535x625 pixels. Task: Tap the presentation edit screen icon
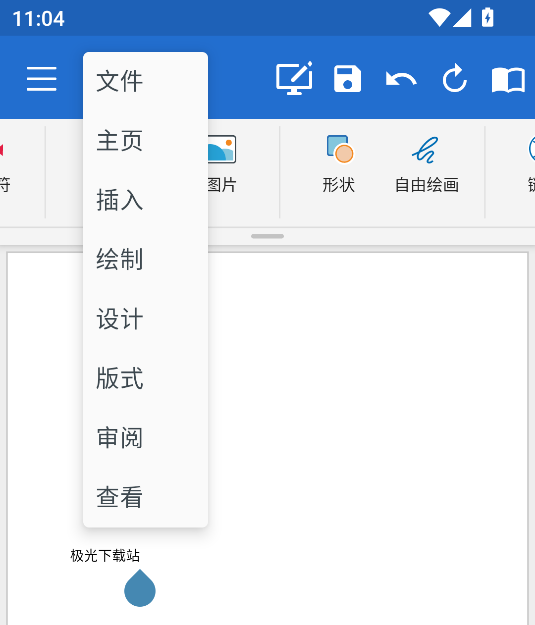coord(294,78)
